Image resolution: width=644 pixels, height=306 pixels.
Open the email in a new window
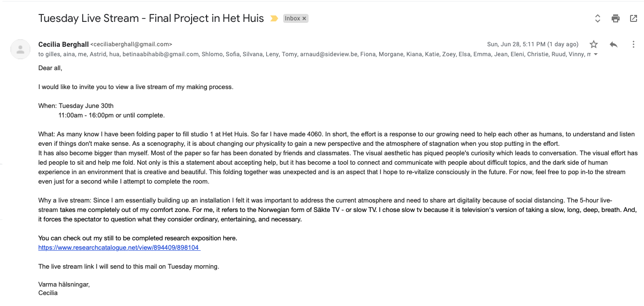pyautogui.click(x=634, y=18)
